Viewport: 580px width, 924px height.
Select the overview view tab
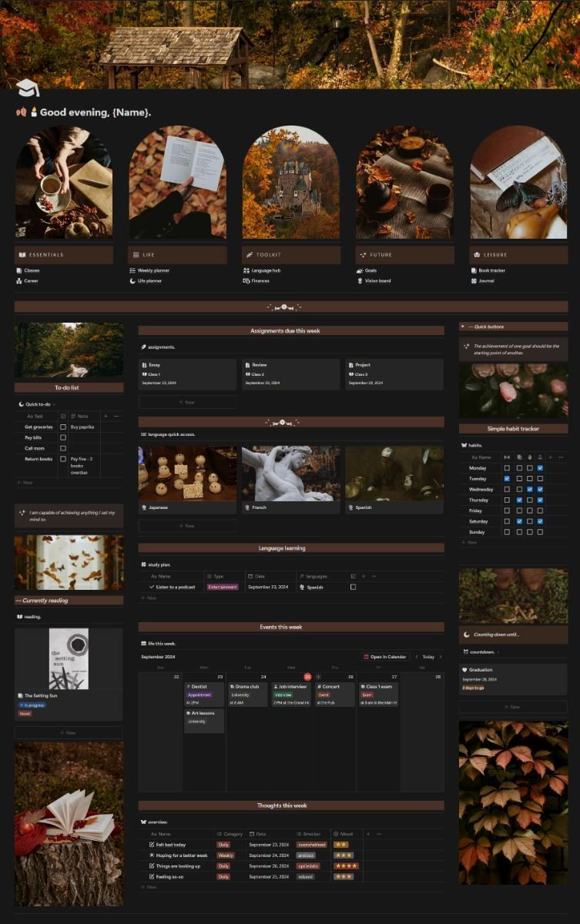pyautogui.click(x=154, y=822)
